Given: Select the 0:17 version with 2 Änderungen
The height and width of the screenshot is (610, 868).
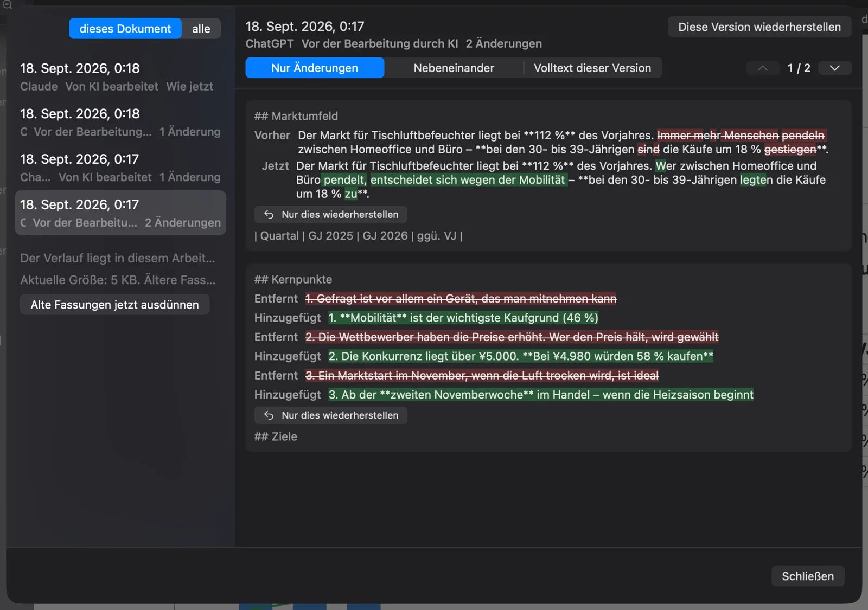Looking at the screenshot, I should pyautogui.click(x=120, y=213).
